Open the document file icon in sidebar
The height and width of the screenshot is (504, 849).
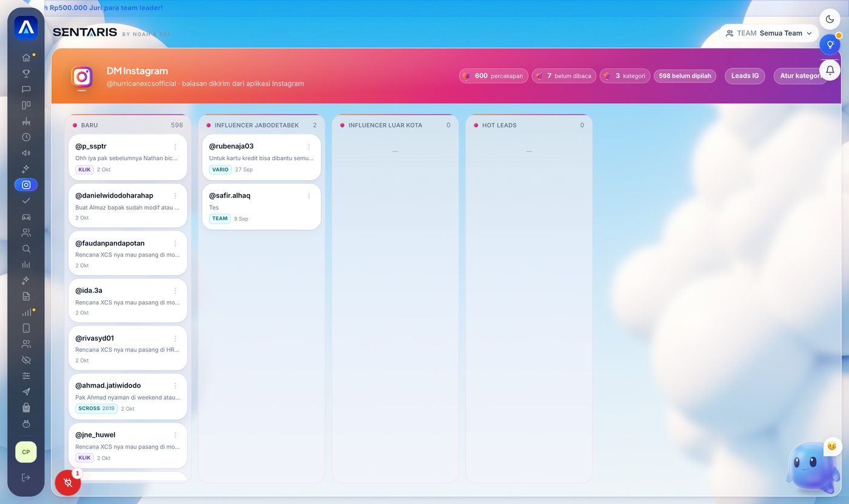(26, 296)
